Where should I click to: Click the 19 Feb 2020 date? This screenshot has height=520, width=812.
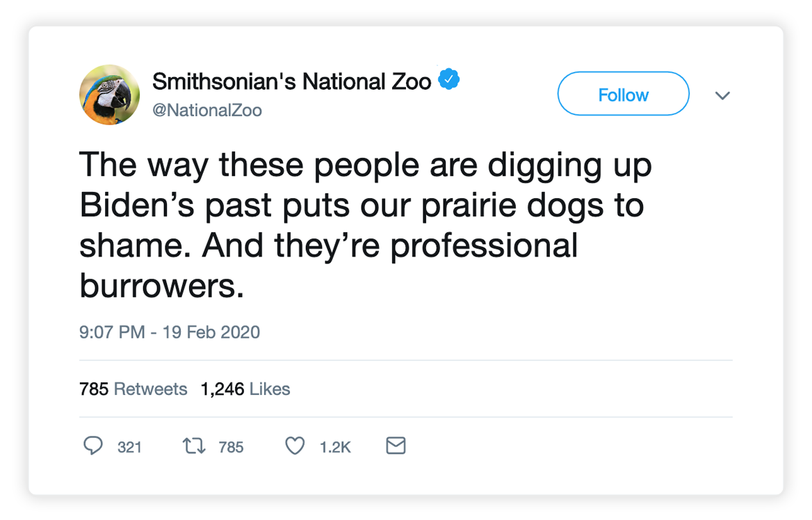(x=211, y=332)
